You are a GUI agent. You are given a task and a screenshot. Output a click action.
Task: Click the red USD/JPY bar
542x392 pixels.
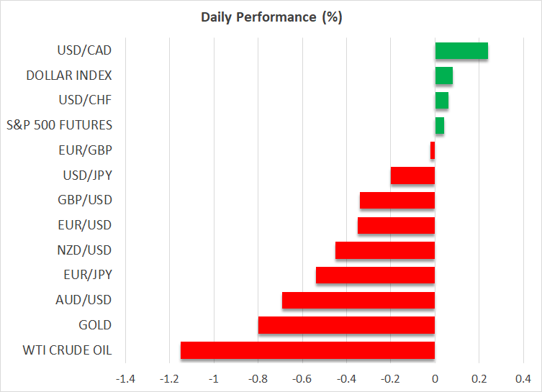coord(412,176)
